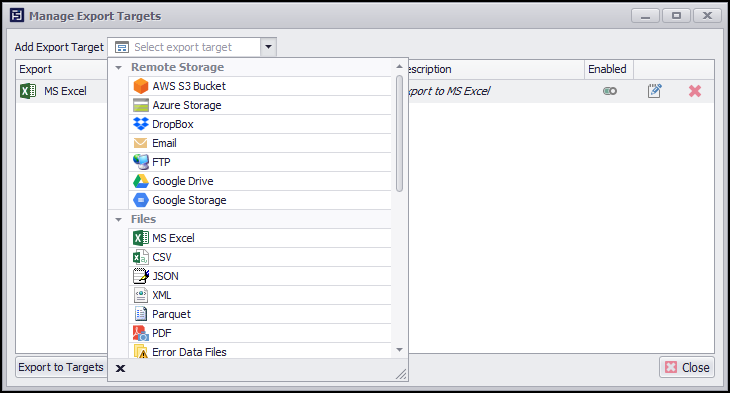Edit the MS Excel export target
The height and width of the screenshot is (393, 730).
point(655,91)
